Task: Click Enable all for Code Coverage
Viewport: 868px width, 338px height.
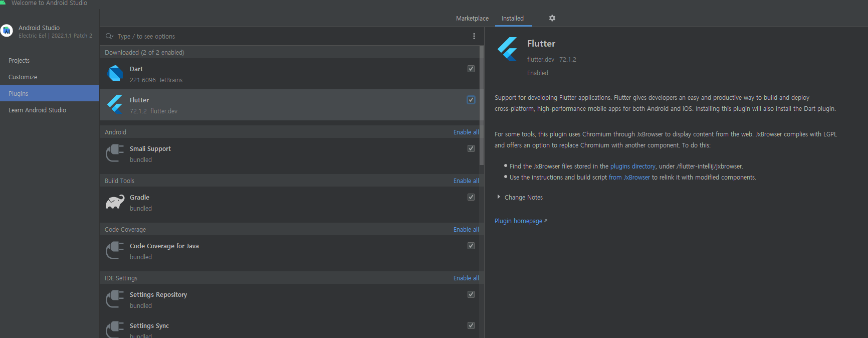Action: point(466,229)
